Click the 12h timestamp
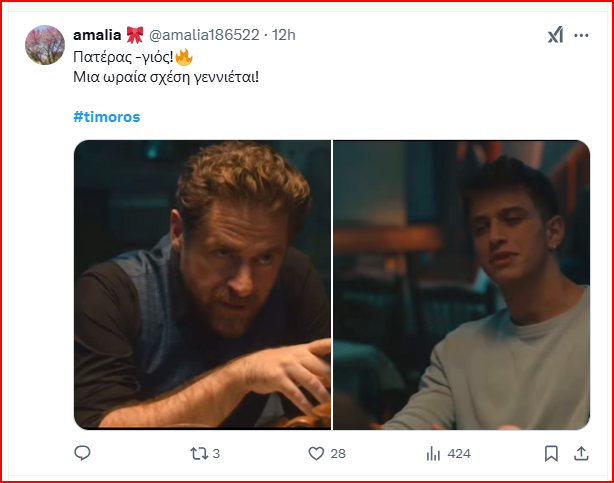The image size is (614, 483). coord(283,35)
